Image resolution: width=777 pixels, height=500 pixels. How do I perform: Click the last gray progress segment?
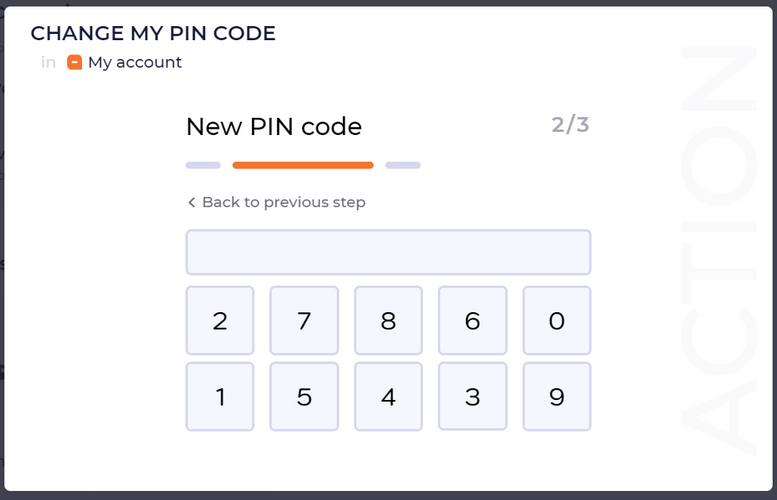pos(403,165)
